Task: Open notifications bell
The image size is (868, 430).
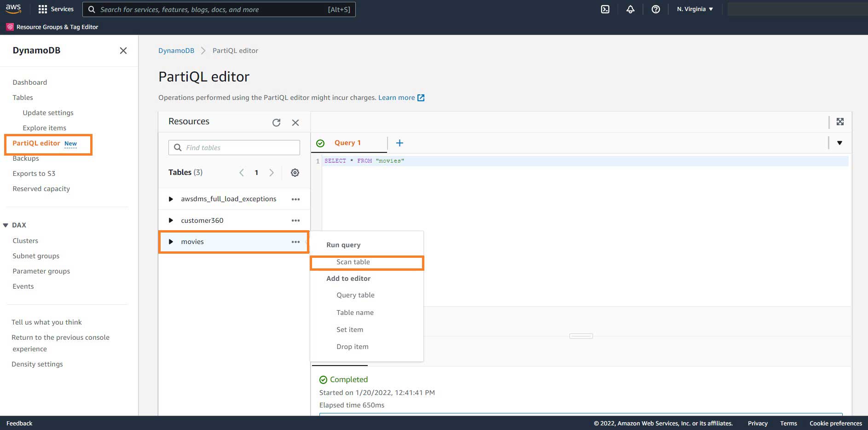Action: 631,9
